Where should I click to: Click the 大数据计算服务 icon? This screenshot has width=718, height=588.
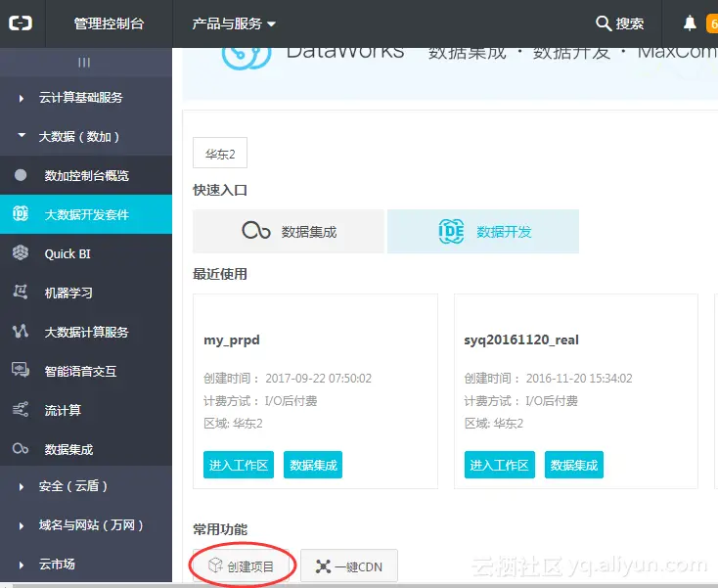21,331
